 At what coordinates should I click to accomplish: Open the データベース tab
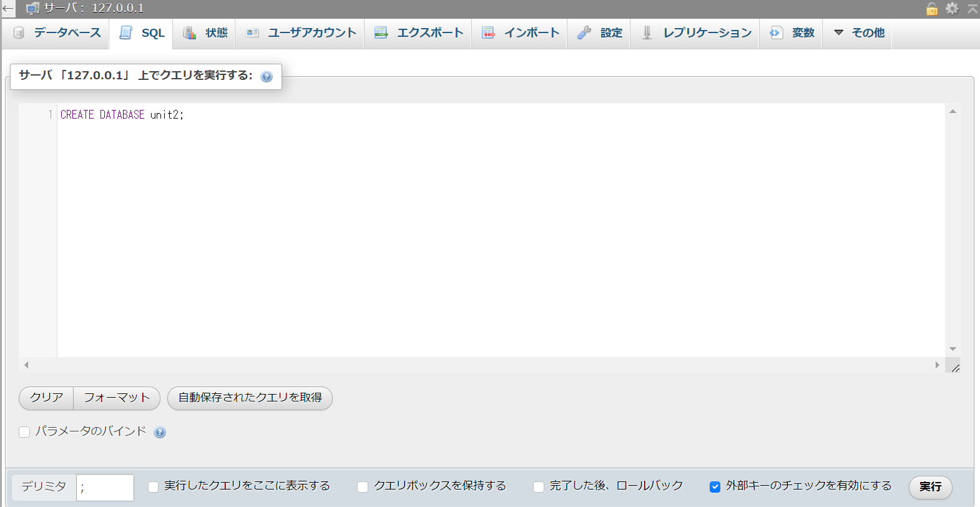click(x=56, y=33)
